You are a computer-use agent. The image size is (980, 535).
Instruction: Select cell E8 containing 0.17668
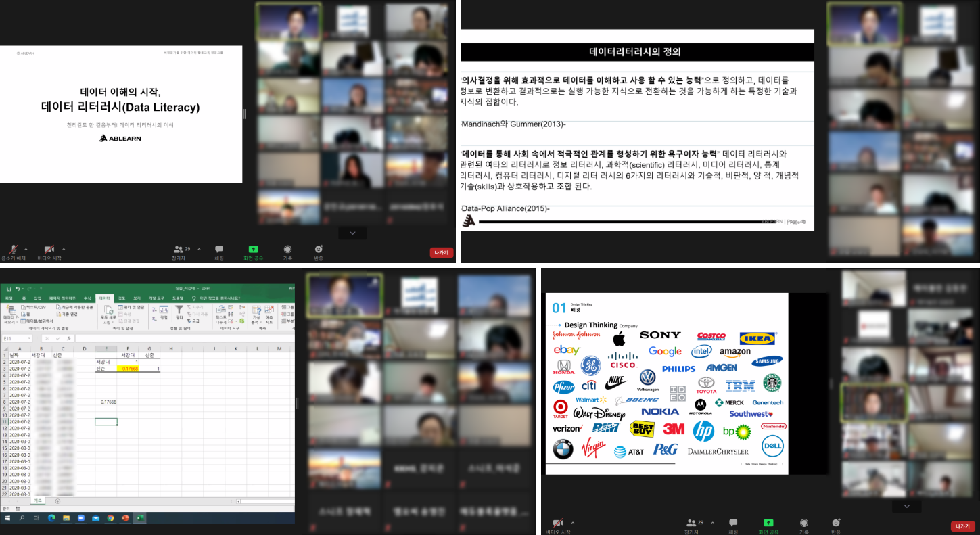pos(106,402)
